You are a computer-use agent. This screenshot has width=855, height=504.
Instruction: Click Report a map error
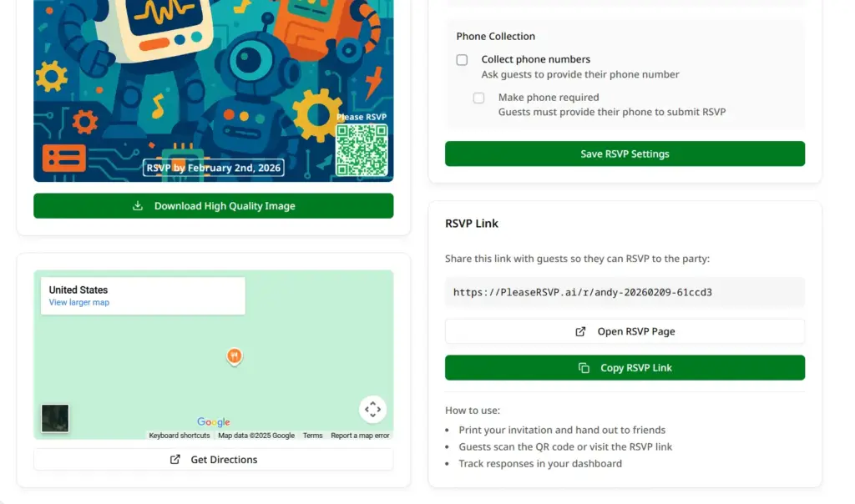click(x=360, y=435)
